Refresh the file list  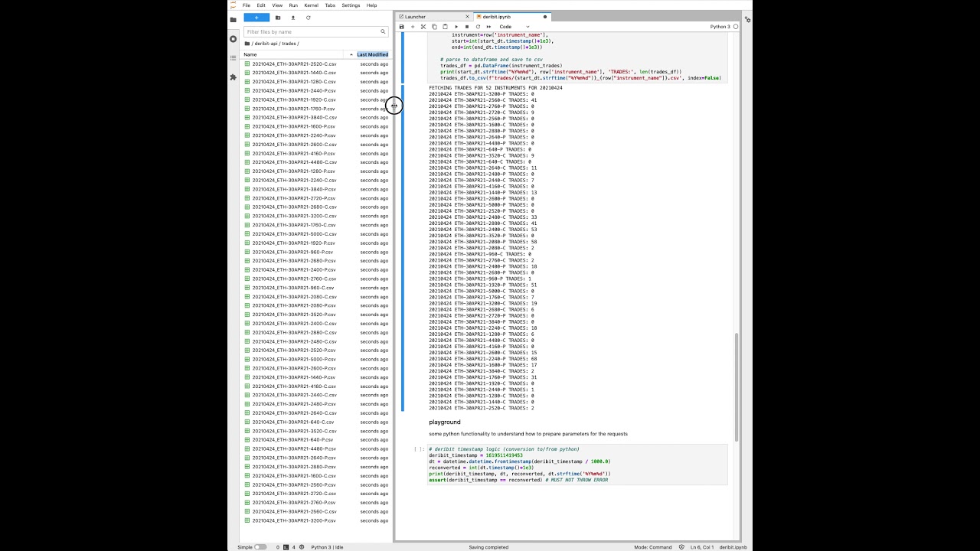[308, 18]
